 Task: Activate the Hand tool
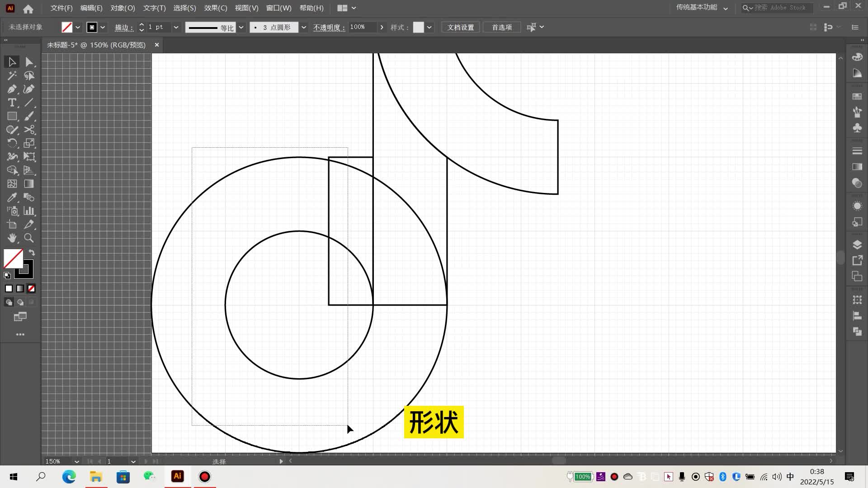click(x=12, y=238)
